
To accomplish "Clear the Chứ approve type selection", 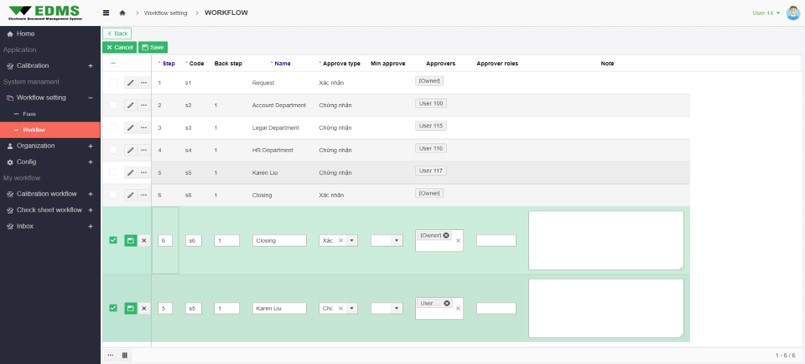I will [340, 308].
